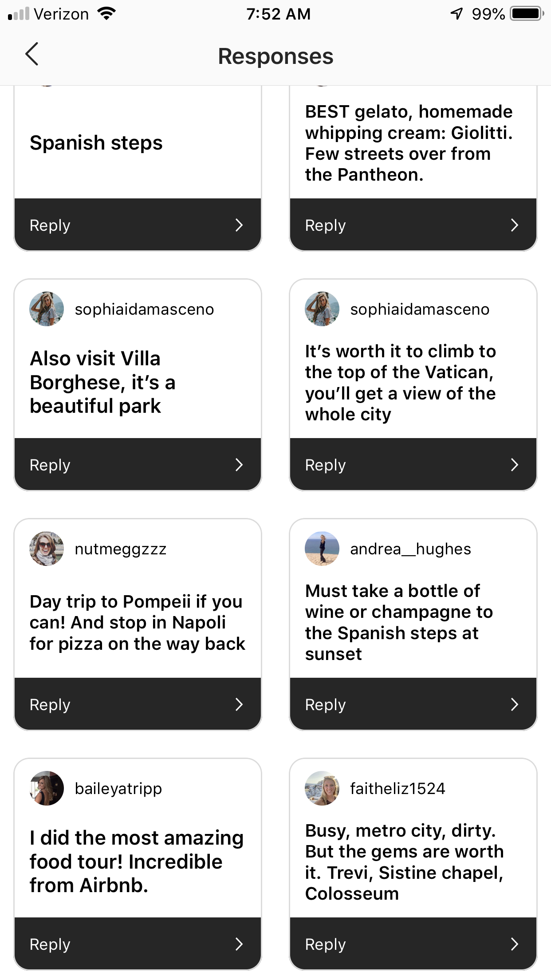Tap the Wi-Fi status icon

tap(106, 14)
